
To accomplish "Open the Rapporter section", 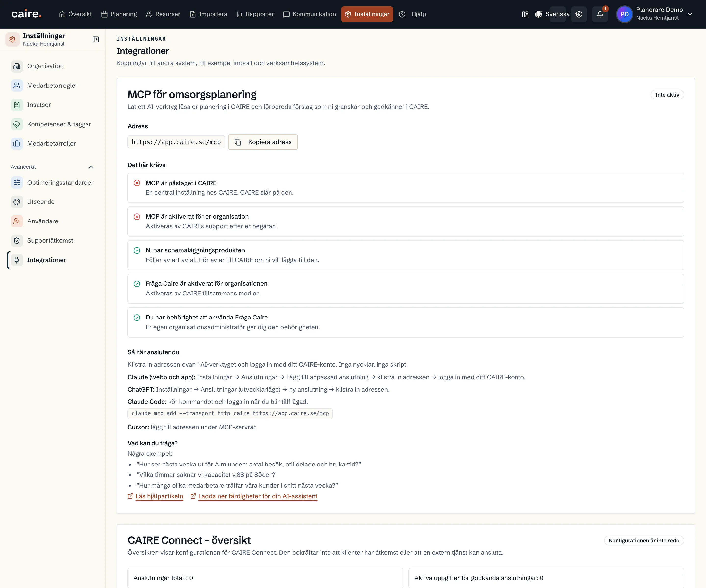I will pyautogui.click(x=255, y=14).
